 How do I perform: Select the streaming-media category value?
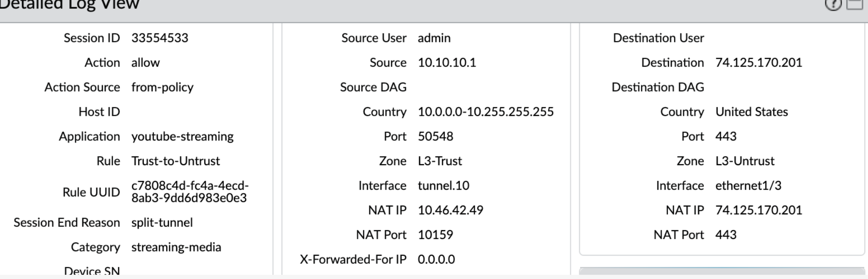pyautogui.click(x=176, y=247)
